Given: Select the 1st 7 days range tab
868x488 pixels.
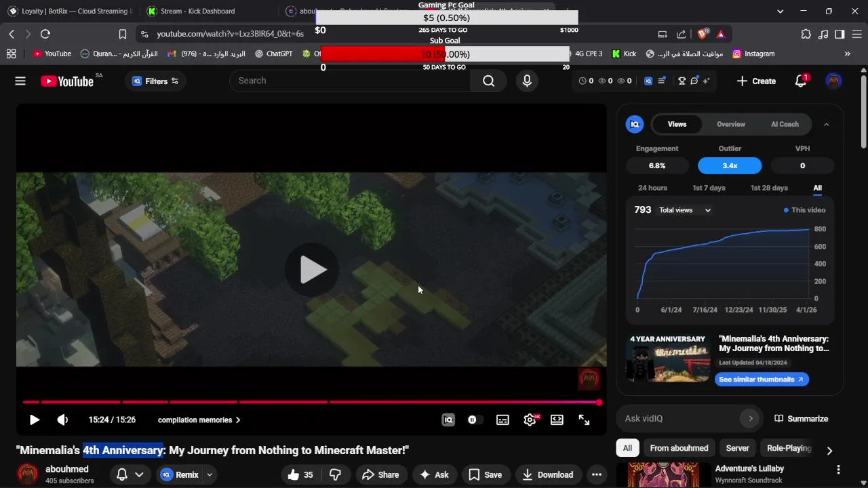Looking at the screenshot, I should click(709, 188).
